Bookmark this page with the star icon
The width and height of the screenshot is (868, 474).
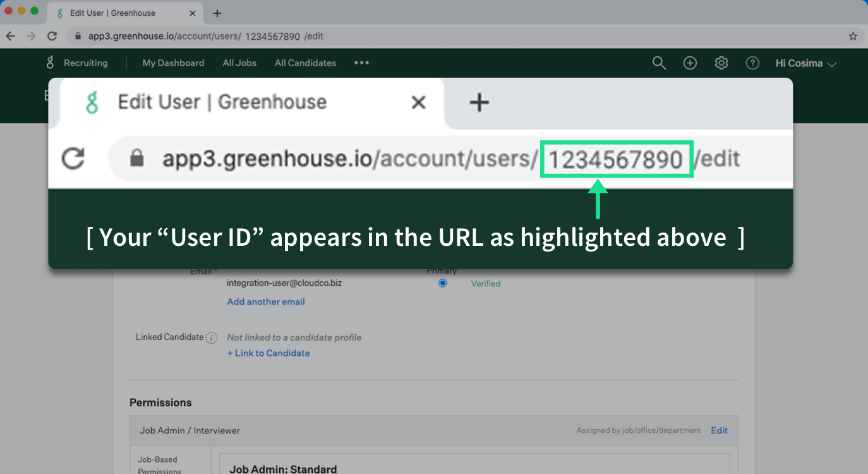click(853, 36)
